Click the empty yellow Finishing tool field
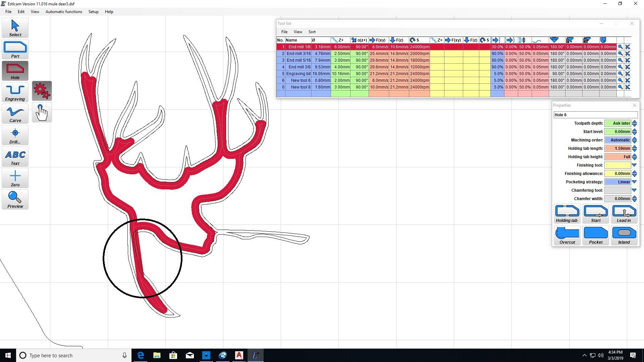Screen dimensions: 644x362 (618, 165)
